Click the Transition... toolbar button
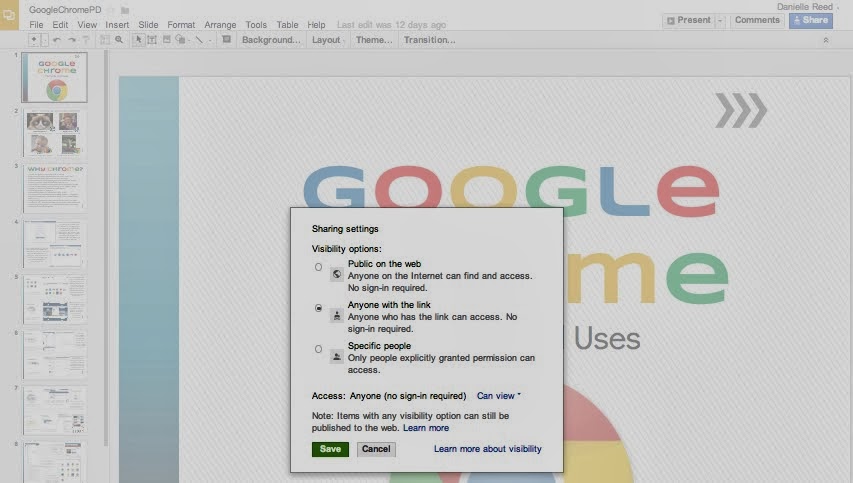 pyautogui.click(x=430, y=40)
